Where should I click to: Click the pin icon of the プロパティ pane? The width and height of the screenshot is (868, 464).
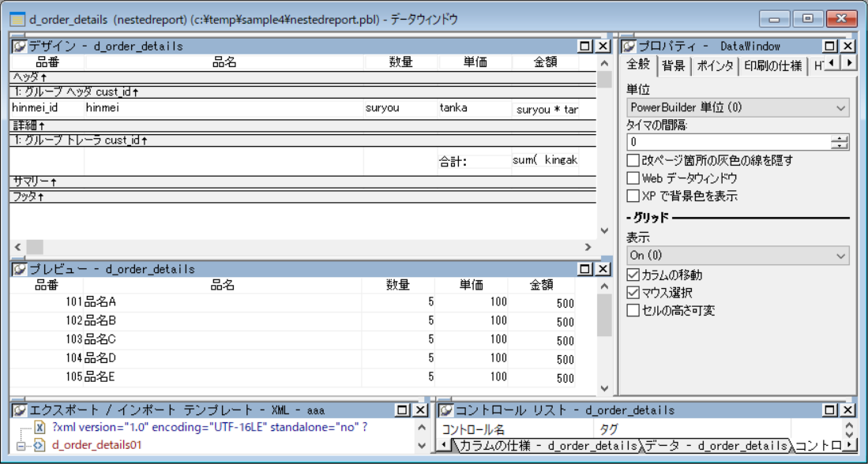click(x=629, y=47)
